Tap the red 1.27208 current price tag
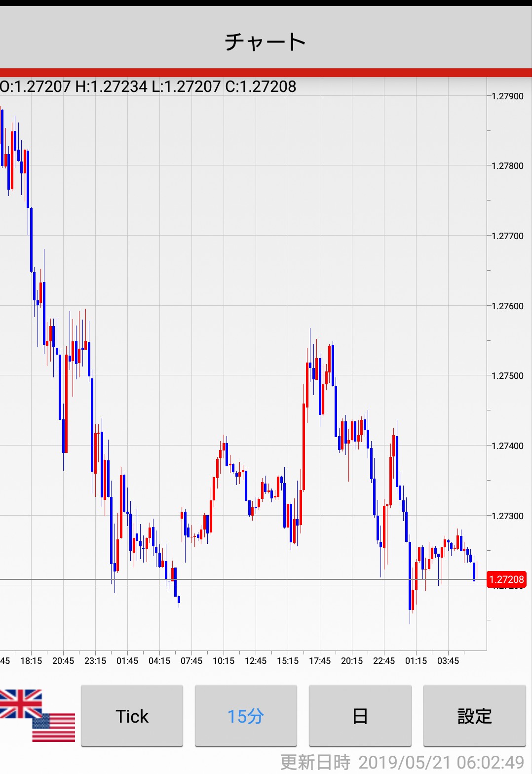Image resolution: width=532 pixels, height=774 pixels. [506, 579]
